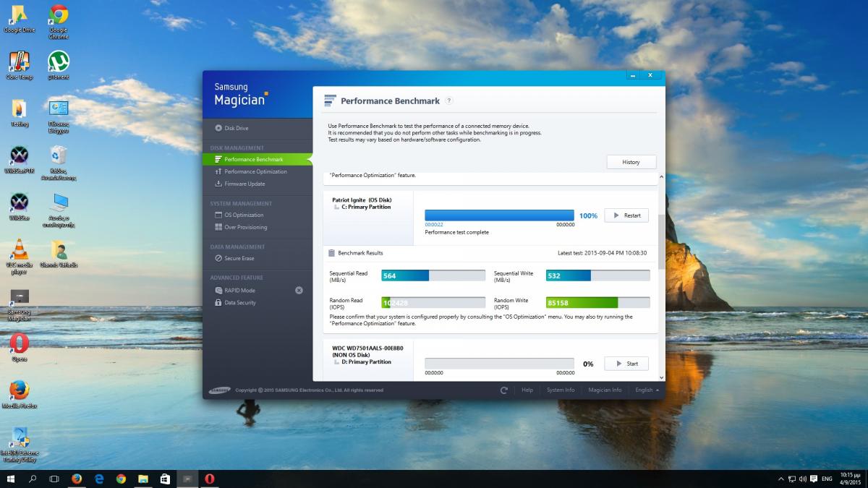Click the Sequential Write 532 result bar
Screen dimensions: 868x488
598,275
